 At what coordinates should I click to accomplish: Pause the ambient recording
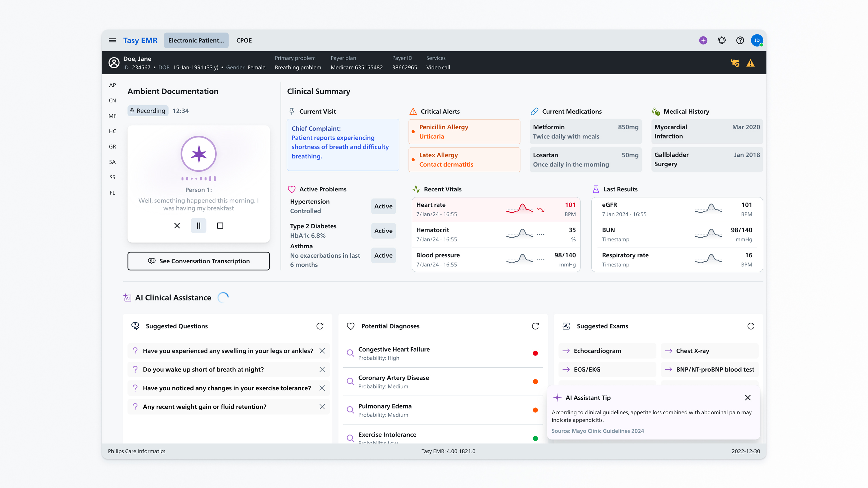coord(198,226)
